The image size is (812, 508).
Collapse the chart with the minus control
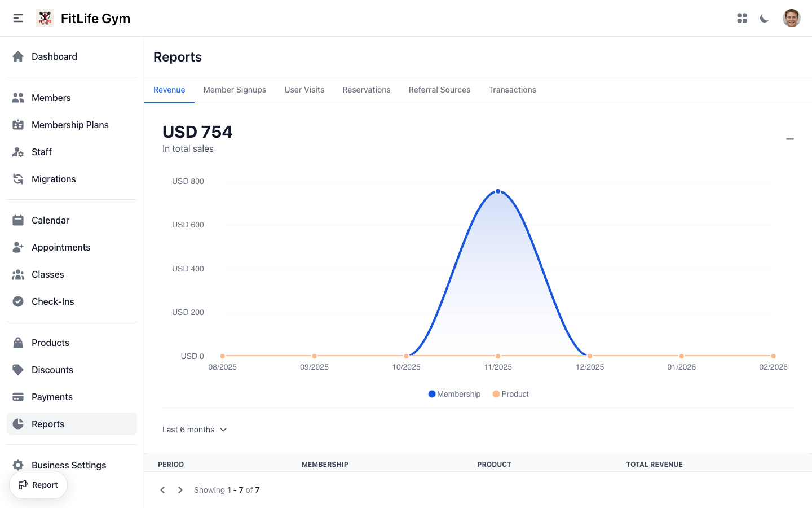(x=790, y=139)
